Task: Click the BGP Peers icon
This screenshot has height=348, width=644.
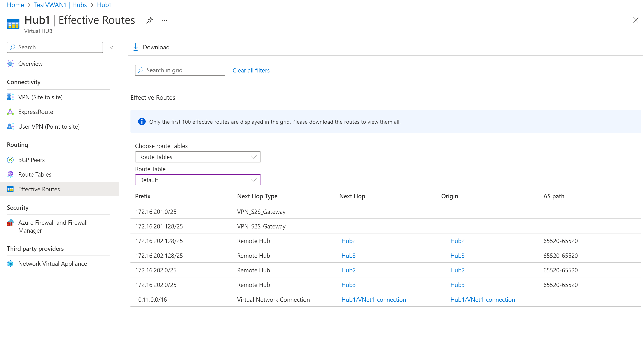Action: pyautogui.click(x=10, y=160)
